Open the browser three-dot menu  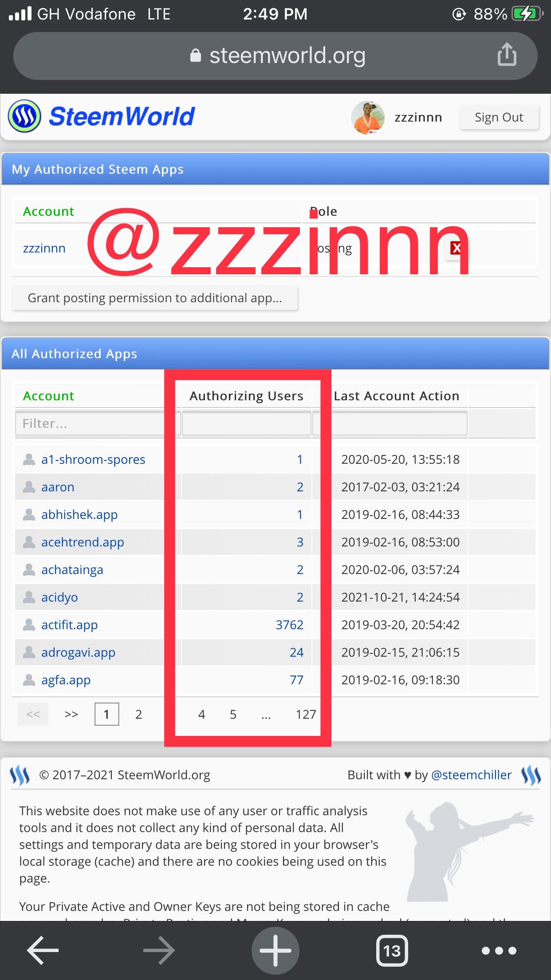499,950
